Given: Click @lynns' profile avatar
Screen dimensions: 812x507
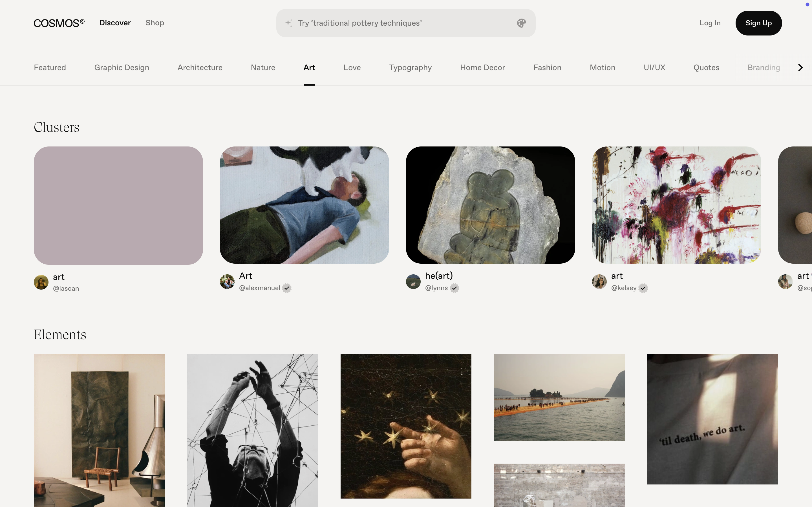Looking at the screenshot, I should point(413,282).
